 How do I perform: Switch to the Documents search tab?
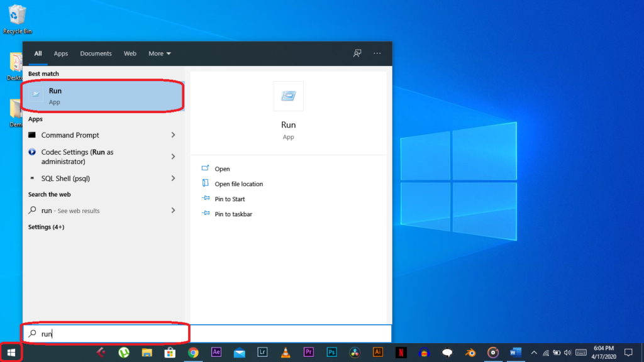click(96, 53)
